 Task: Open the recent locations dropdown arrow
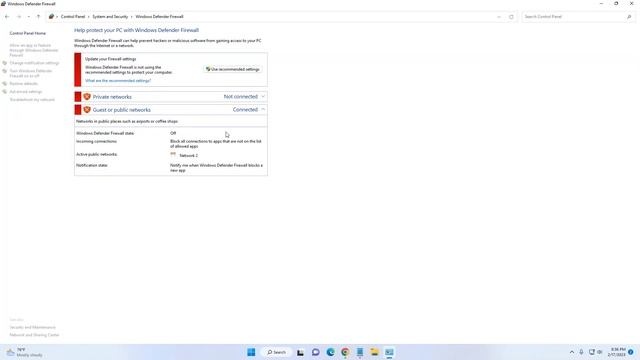coord(29,17)
